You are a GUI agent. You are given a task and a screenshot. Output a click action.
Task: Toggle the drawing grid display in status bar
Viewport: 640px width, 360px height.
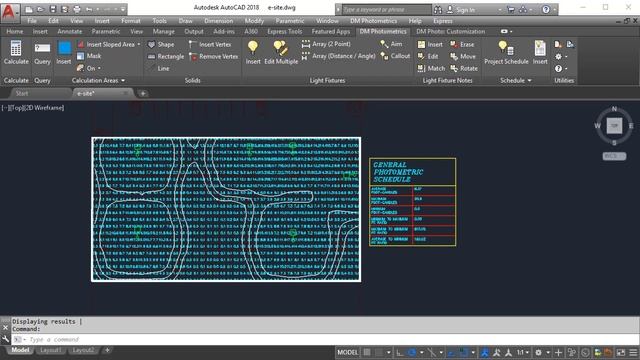coord(367,352)
